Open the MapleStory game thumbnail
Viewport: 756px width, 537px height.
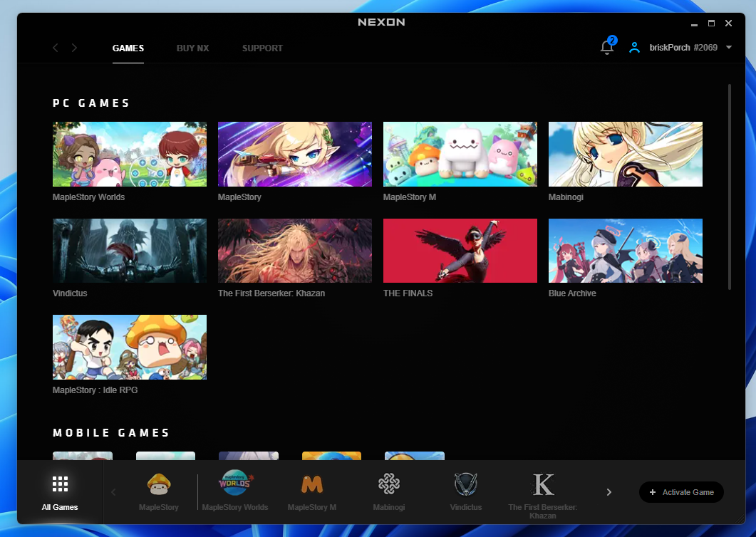point(295,155)
